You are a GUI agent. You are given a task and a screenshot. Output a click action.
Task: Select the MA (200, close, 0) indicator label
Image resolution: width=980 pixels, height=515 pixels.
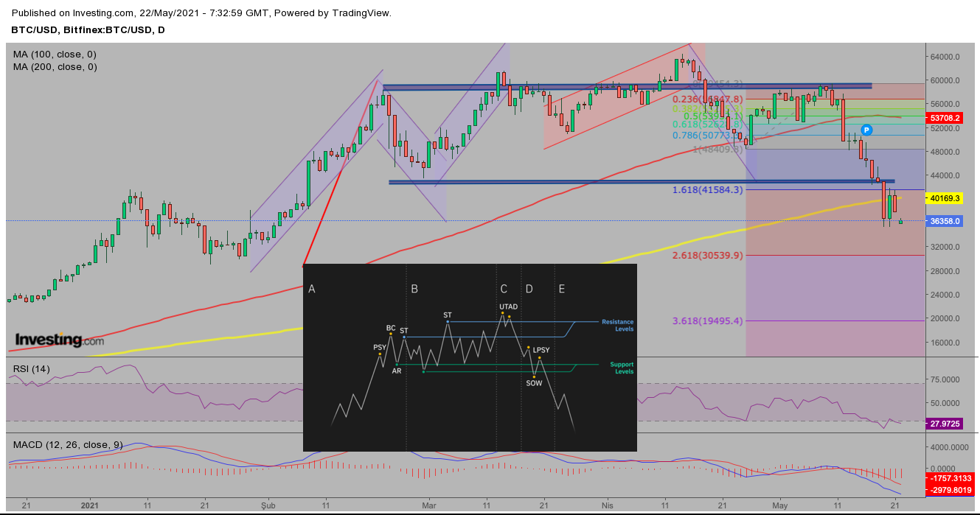coord(55,67)
